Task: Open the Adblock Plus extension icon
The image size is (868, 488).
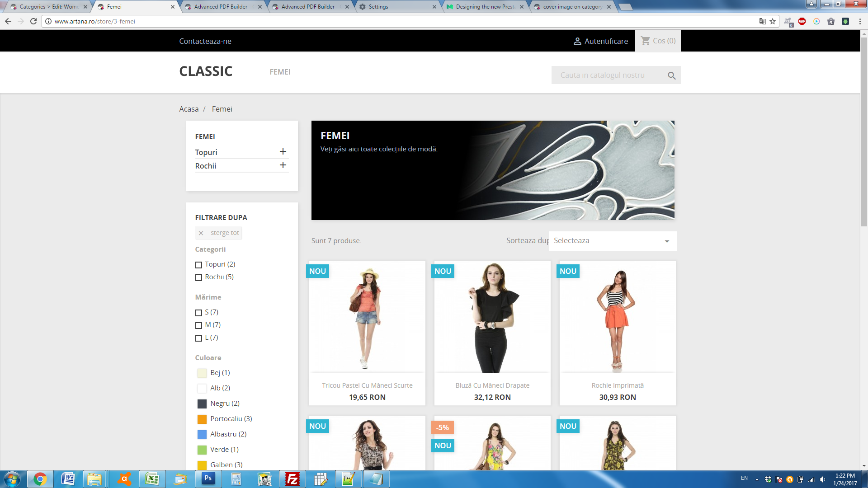Action: coord(802,21)
